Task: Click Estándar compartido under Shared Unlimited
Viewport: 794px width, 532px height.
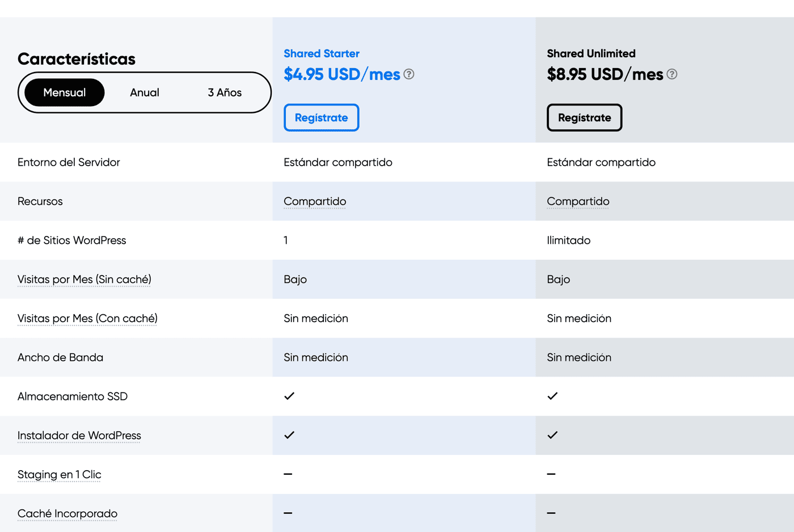Action: (601, 162)
